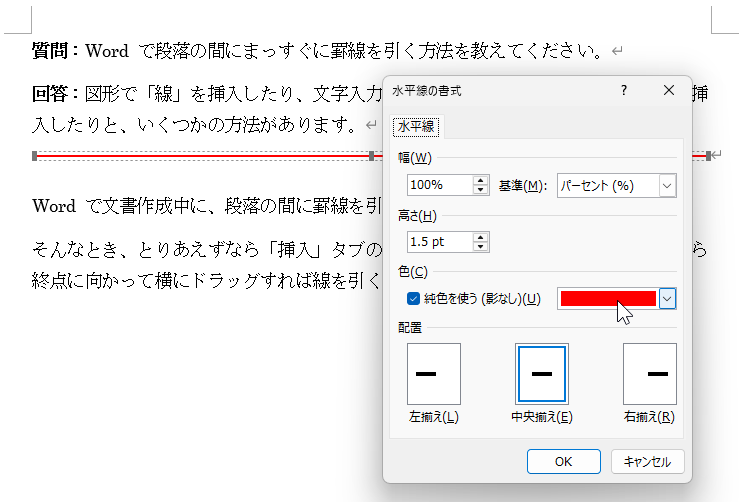748x502 pixels.
Task: Select the 左揃え alignment option
Action: (x=434, y=374)
